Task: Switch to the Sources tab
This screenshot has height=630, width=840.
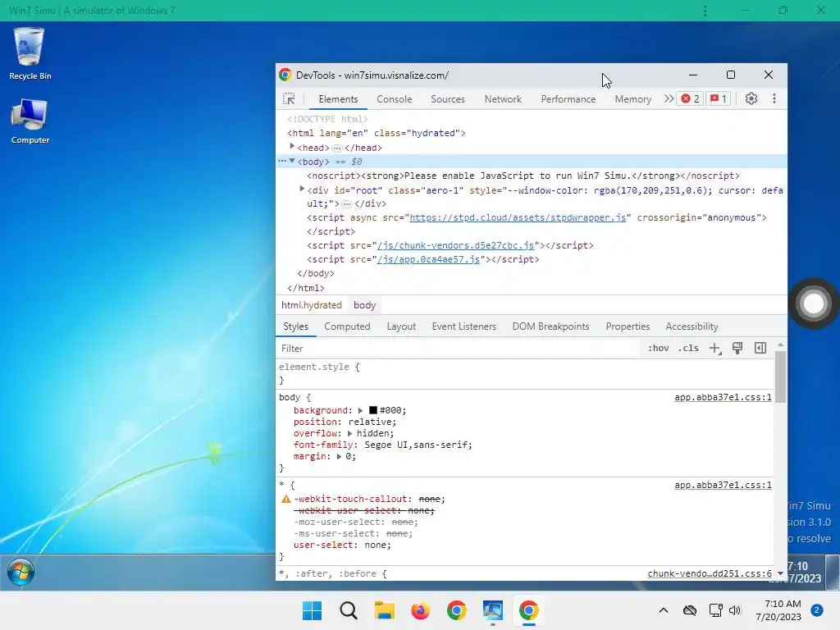Action: coord(448,99)
